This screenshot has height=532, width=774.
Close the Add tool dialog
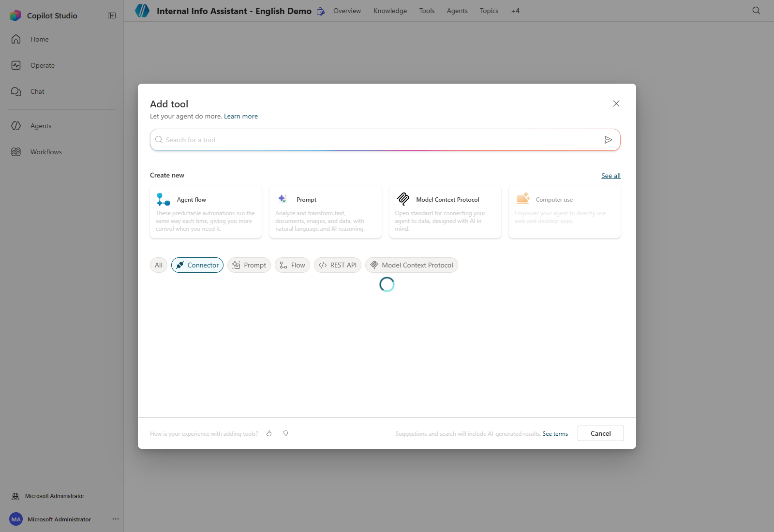click(616, 103)
